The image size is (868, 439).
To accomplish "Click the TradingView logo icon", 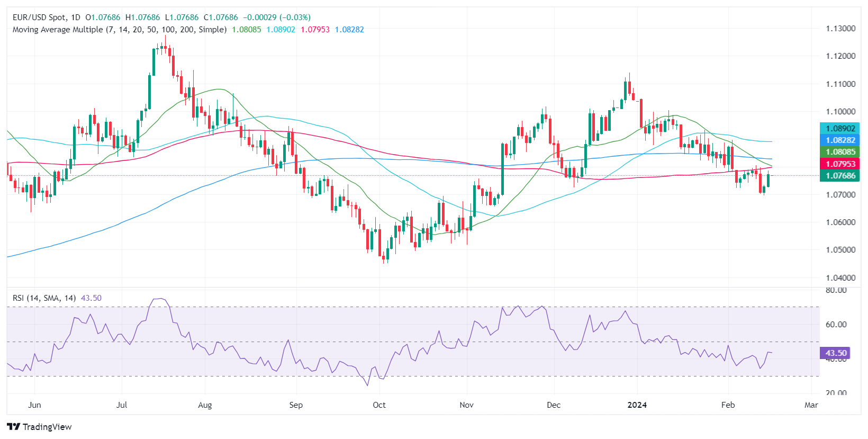I will point(14,427).
